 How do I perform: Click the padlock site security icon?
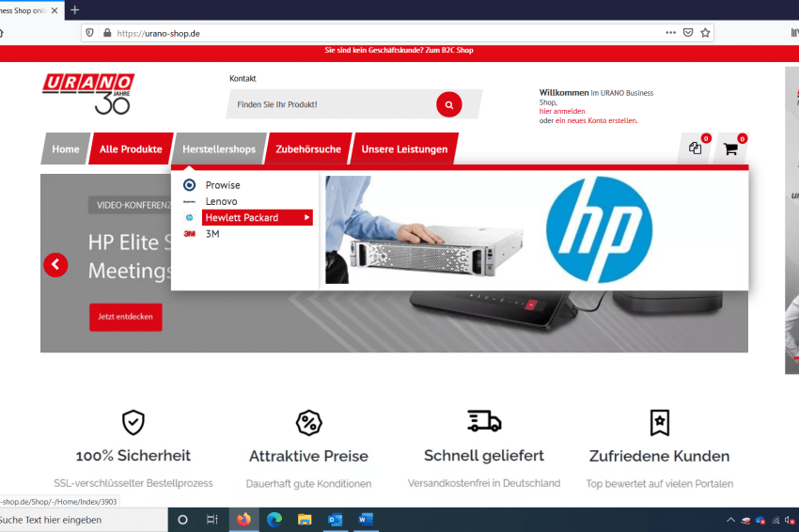coord(107,33)
